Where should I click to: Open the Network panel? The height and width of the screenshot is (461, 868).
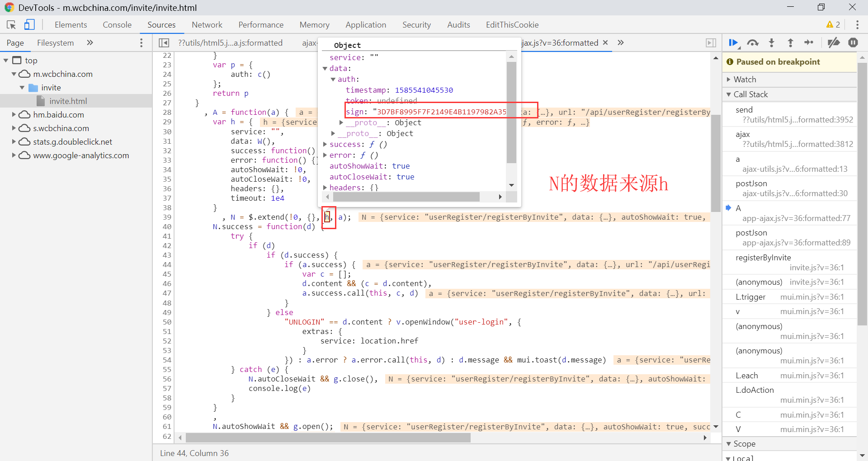207,25
